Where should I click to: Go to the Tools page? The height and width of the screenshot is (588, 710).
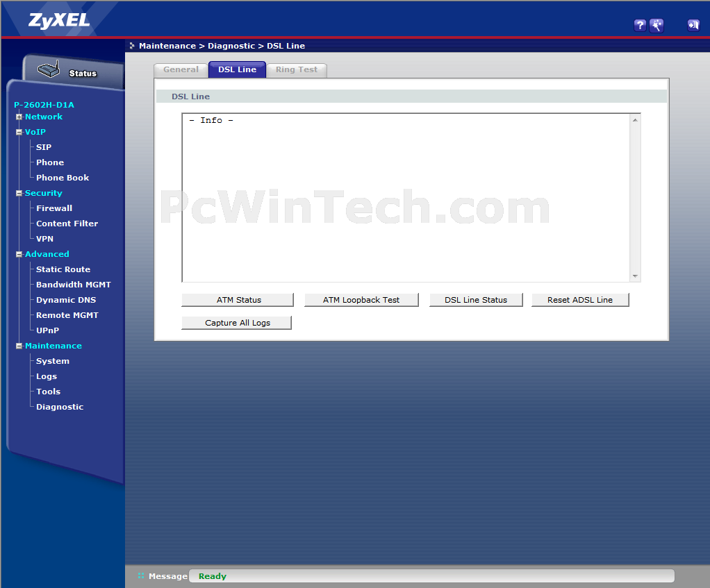click(49, 392)
